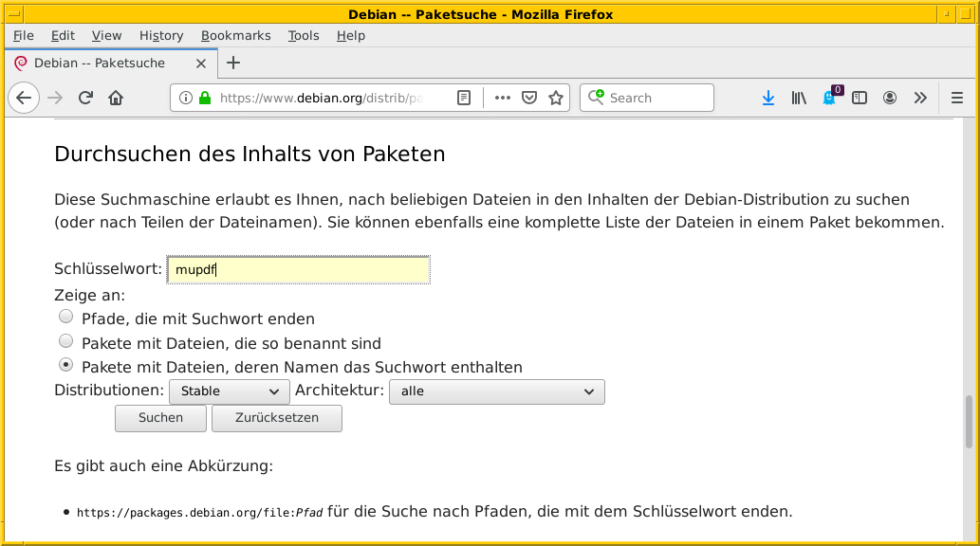Select 'Pfade, die mit Suchwort enden'

coord(65,316)
